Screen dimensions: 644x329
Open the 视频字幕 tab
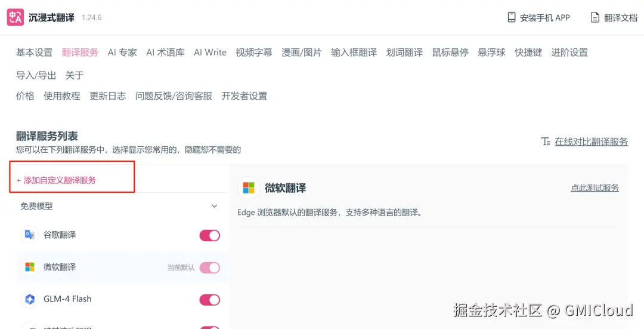pos(254,52)
